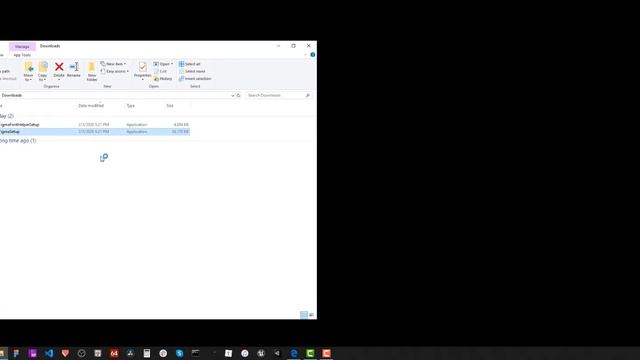Open the red 64 app in the taskbar
Viewport: 640px width, 360px height.
(x=114, y=353)
